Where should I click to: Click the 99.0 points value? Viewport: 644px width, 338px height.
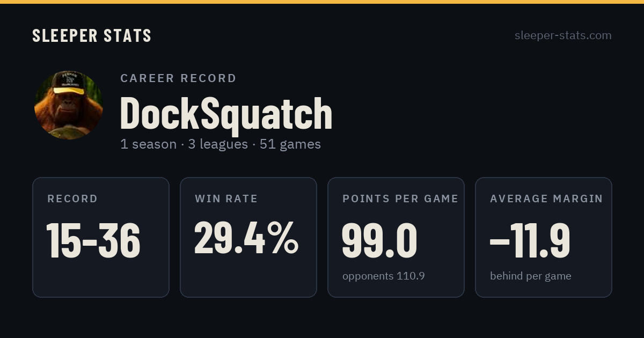coord(379,240)
